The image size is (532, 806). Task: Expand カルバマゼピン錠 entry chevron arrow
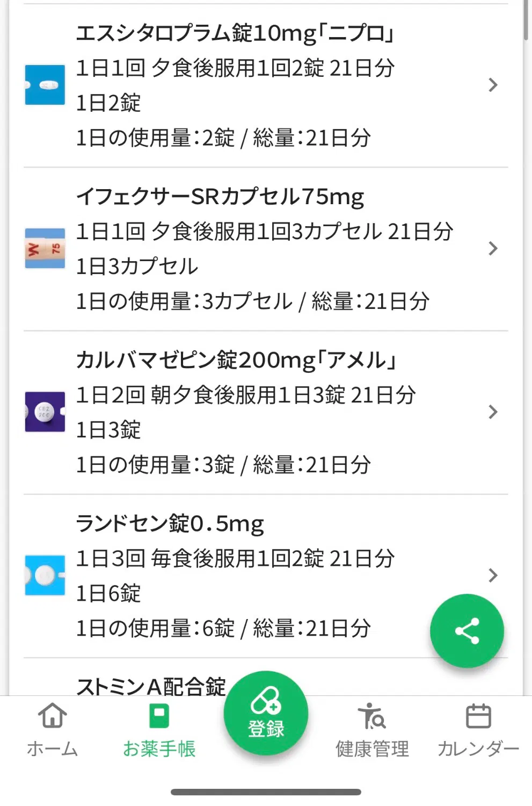(x=493, y=412)
